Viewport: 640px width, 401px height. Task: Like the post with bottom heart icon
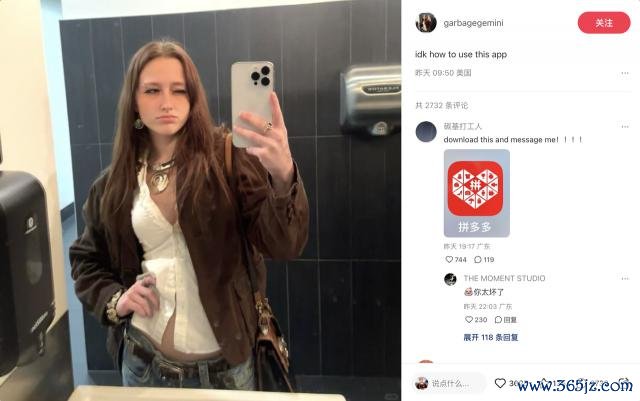pyautogui.click(x=500, y=383)
